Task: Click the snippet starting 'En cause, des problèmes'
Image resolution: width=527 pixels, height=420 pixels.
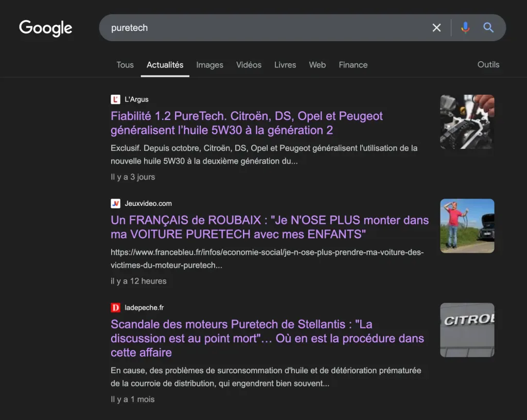Action: (x=266, y=377)
